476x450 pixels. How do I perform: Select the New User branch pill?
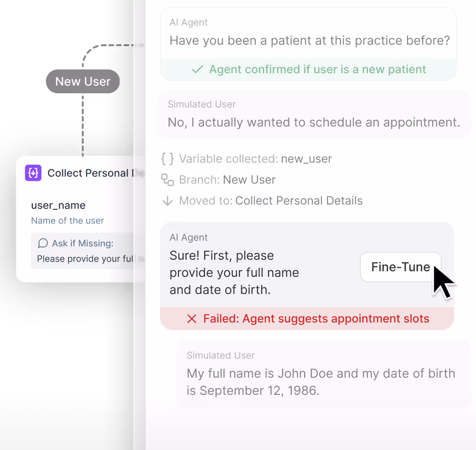coord(83,81)
